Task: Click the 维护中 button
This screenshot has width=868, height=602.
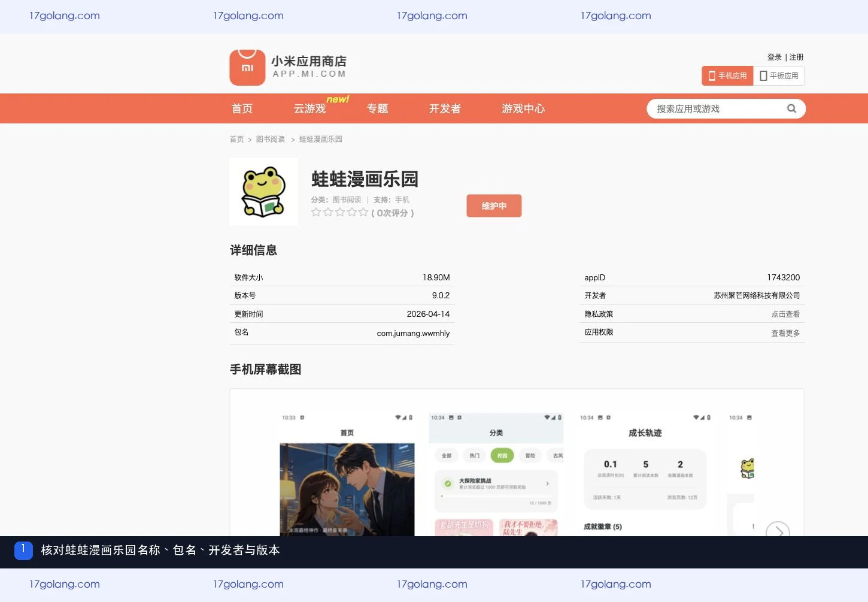Action: 494,205
